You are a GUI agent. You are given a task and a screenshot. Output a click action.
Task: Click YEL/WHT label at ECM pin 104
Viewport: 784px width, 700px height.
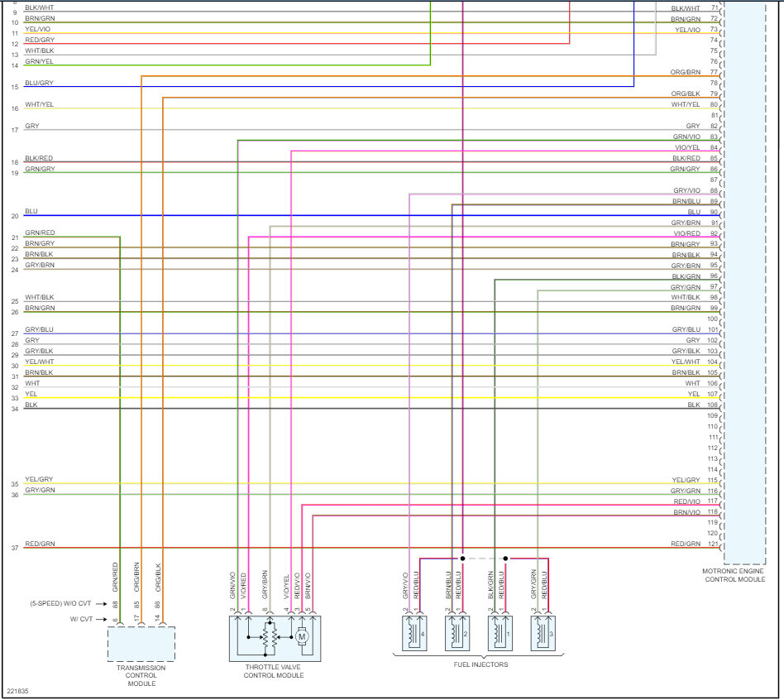(686, 362)
